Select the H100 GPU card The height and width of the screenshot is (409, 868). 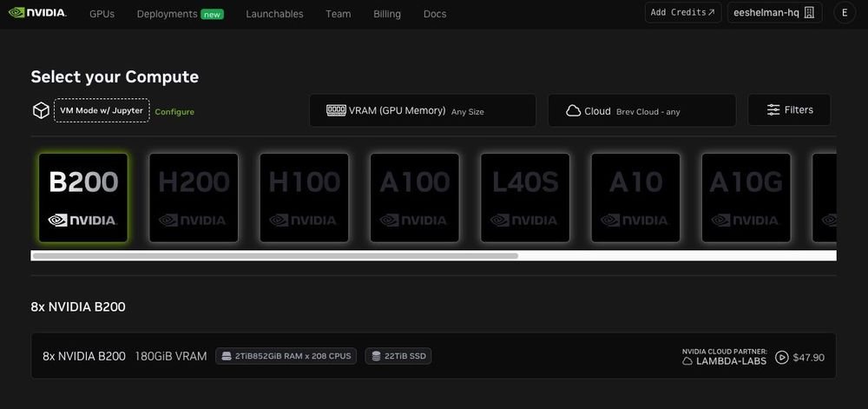pos(305,198)
